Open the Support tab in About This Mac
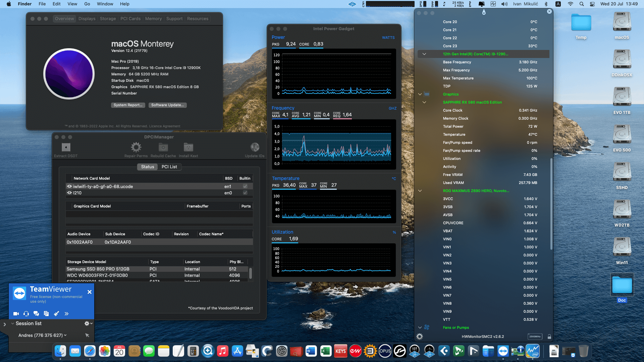 (x=174, y=19)
